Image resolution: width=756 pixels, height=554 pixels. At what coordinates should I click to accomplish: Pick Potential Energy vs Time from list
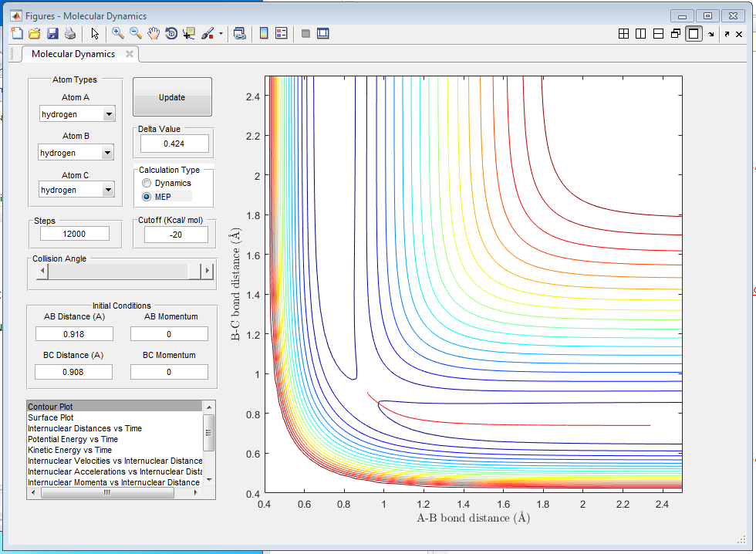click(73, 439)
